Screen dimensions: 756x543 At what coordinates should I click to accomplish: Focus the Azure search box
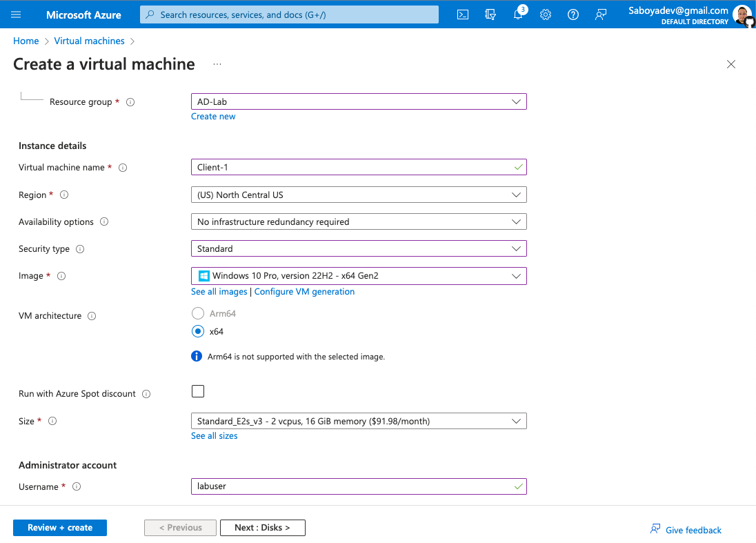pos(289,14)
